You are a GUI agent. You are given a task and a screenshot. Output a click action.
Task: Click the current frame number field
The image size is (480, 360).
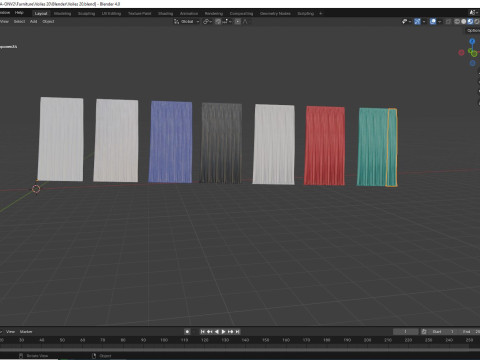click(406, 332)
